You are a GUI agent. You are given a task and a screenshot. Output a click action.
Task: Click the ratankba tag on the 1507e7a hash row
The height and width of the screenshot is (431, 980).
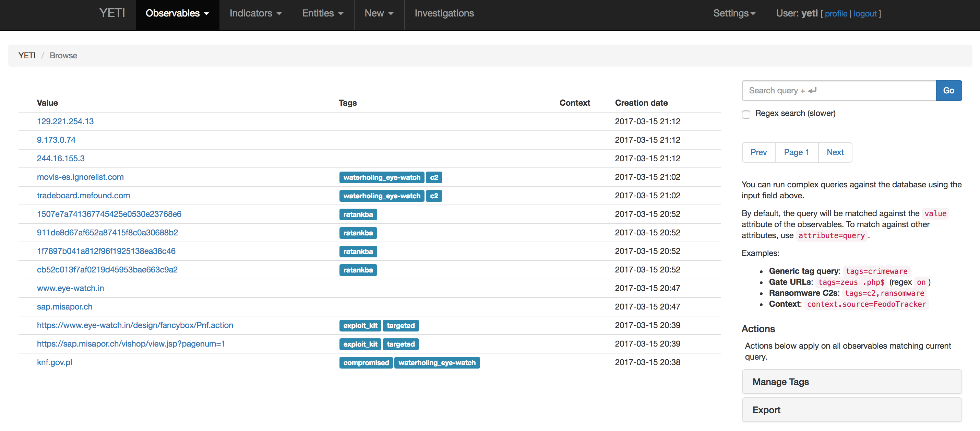(x=358, y=214)
